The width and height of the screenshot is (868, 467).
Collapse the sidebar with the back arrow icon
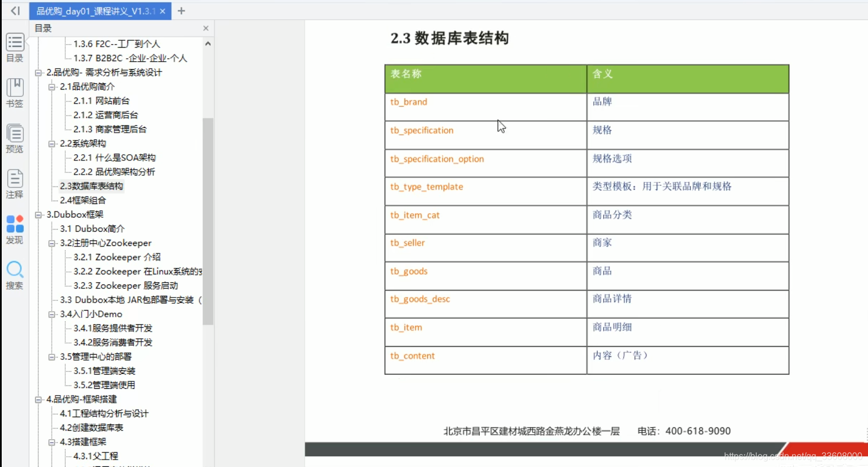(x=15, y=11)
